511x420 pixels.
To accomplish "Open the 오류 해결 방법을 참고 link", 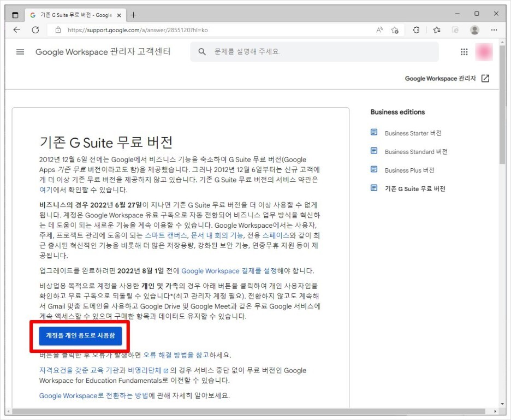I will click(x=176, y=355).
